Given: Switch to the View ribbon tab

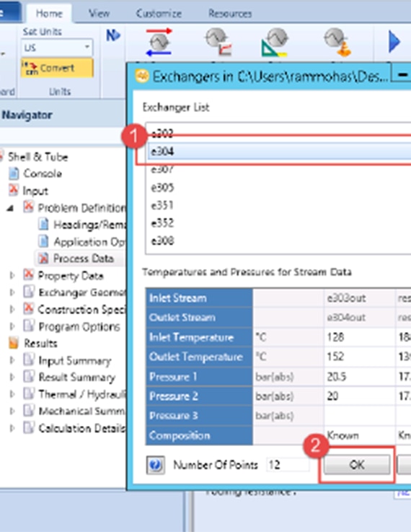Looking at the screenshot, I should tap(99, 14).
